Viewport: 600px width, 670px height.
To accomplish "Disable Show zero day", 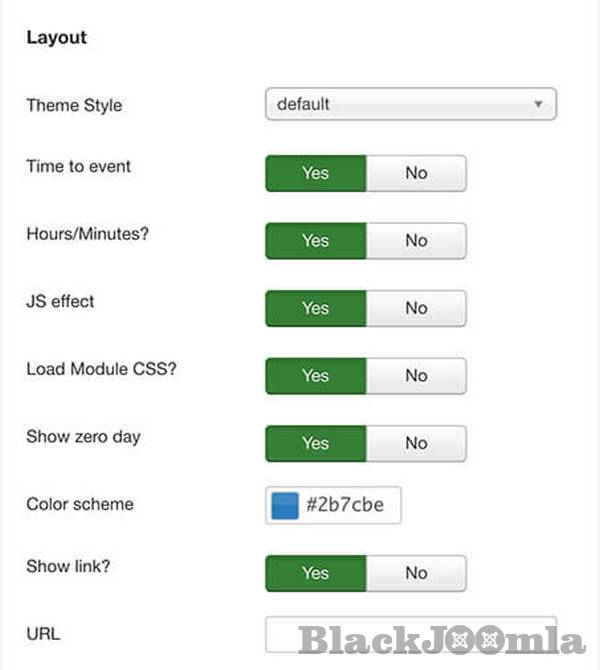I will pos(416,443).
